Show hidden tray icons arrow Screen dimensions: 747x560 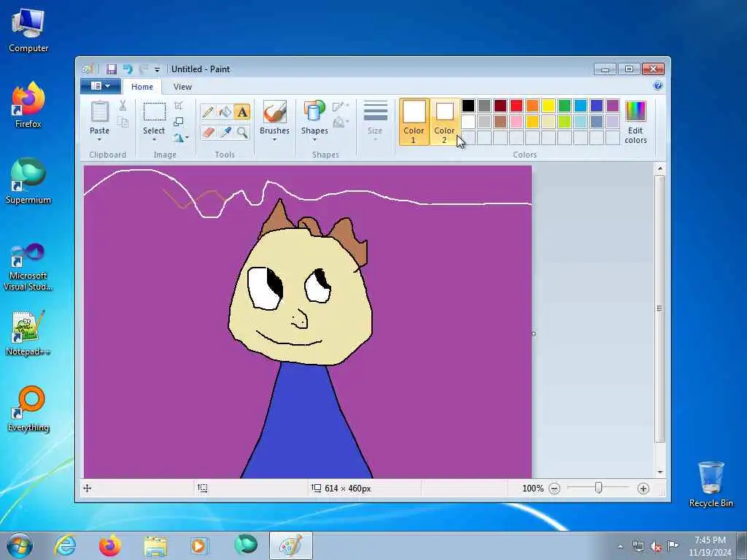tap(620, 546)
